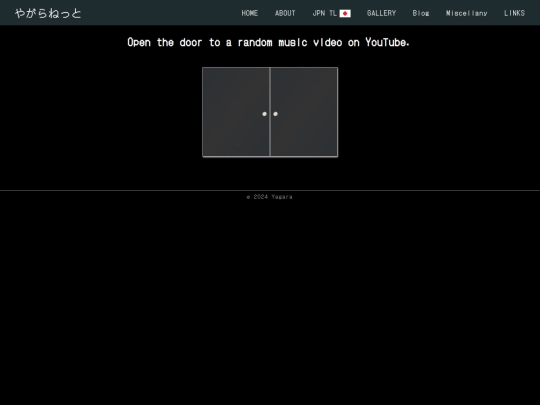Visit the Blog section
This screenshot has height=405, width=540.
[421, 13]
